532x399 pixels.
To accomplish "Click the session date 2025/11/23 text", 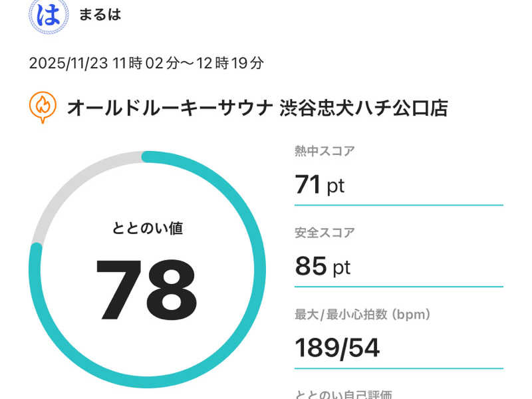I will [68, 63].
